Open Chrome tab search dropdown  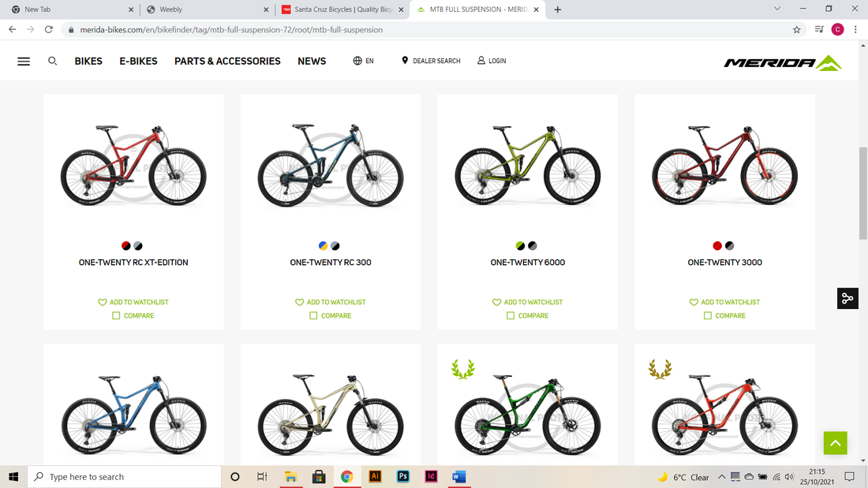click(x=777, y=9)
